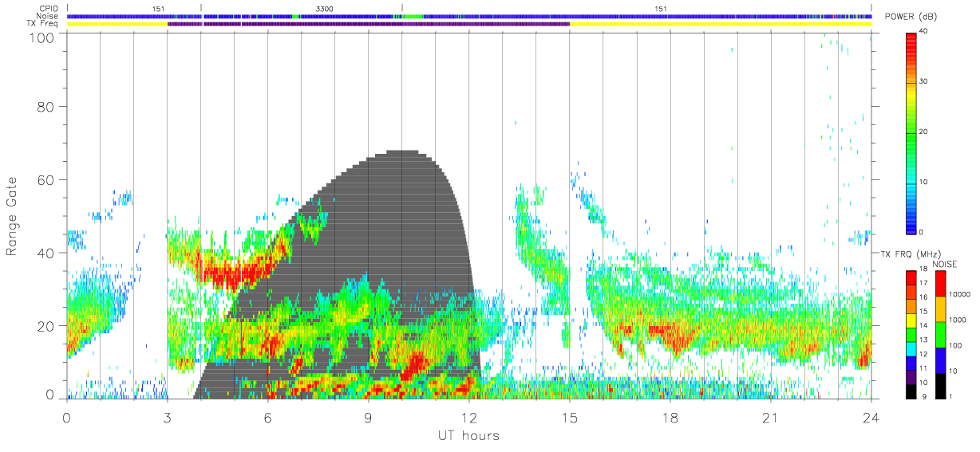
Task: Click the "POWER (dB)" colorbar title
Action: (911, 18)
